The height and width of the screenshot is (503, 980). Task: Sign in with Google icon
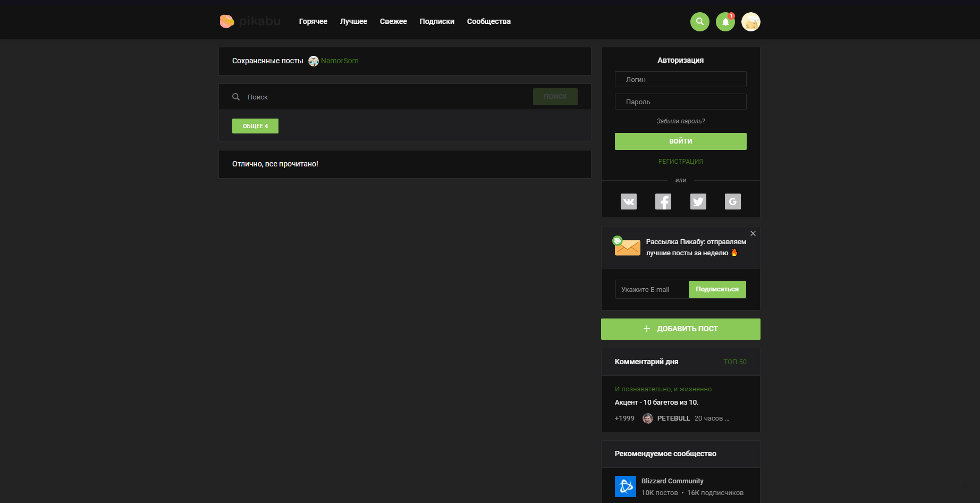pos(732,202)
